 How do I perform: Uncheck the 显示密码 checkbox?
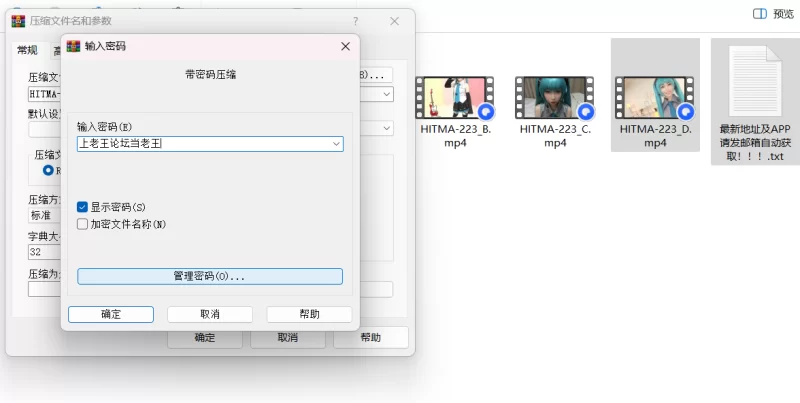[82, 207]
